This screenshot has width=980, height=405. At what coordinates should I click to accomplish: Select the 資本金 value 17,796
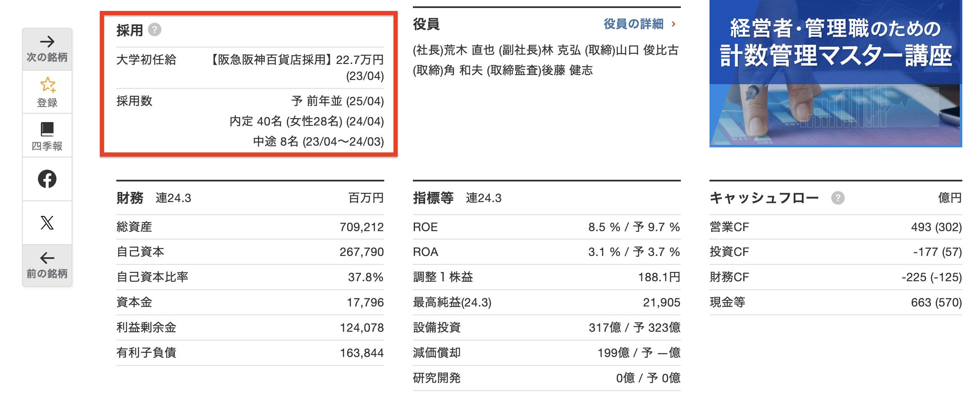365,302
